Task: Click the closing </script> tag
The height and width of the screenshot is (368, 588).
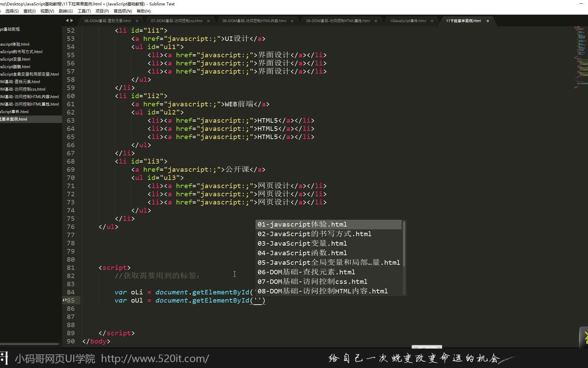Action: [x=116, y=333]
